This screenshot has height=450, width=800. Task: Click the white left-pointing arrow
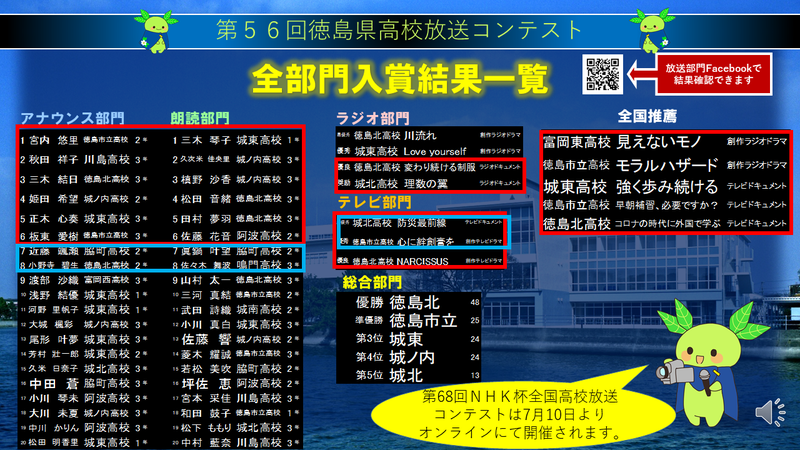pyautogui.click(x=639, y=74)
